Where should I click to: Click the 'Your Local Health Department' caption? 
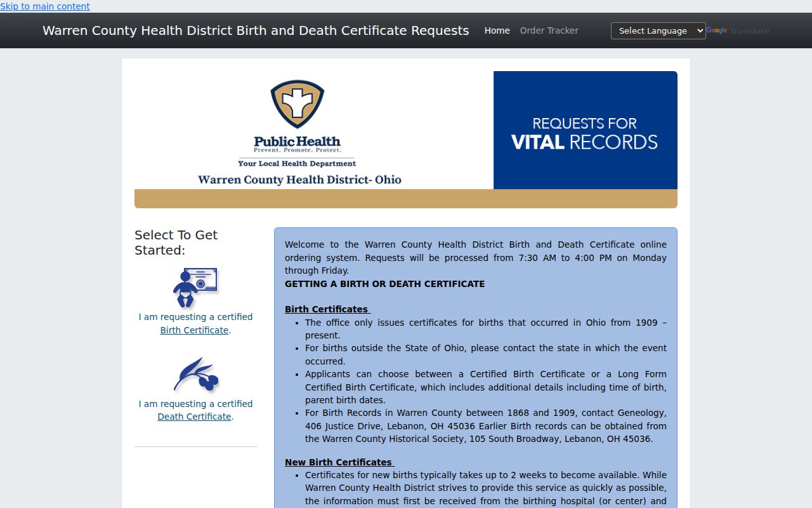(x=297, y=163)
